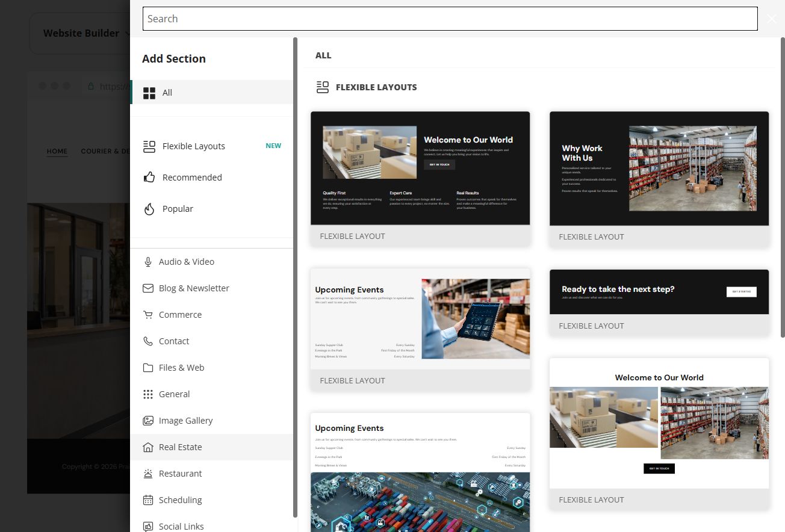Choose the Welcome to Our World dark layout
Viewport: 785px width, 532px height.
(x=420, y=178)
